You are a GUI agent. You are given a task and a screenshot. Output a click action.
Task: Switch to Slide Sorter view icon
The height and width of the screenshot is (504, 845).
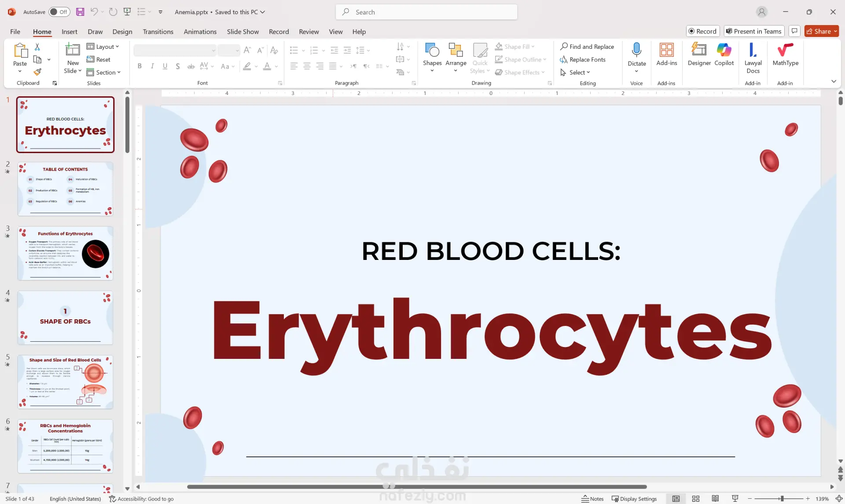tap(696, 499)
